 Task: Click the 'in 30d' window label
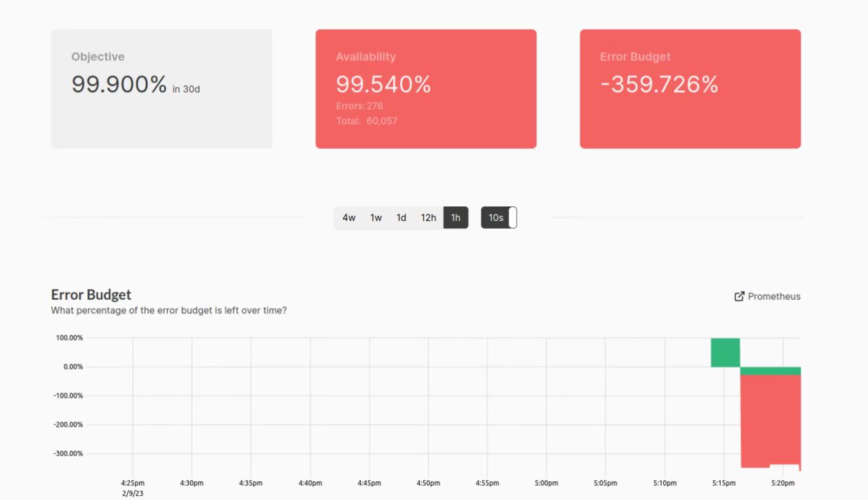186,89
